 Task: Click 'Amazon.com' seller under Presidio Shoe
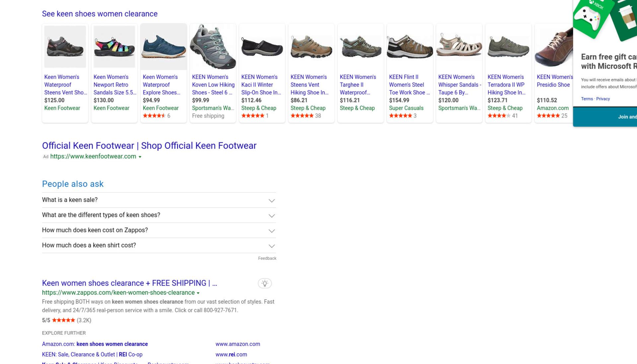coord(553,108)
